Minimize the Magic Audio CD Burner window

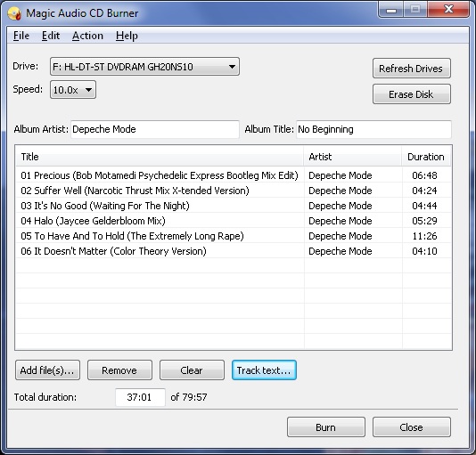pos(391,10)
